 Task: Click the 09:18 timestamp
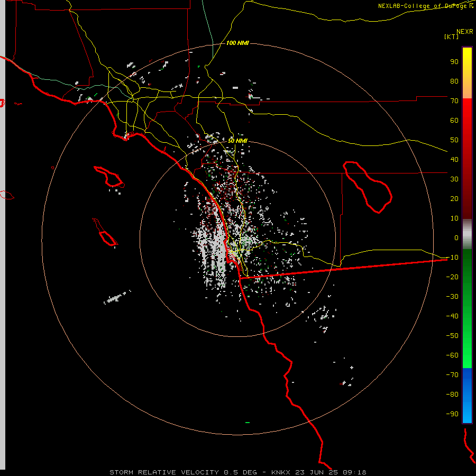click(x=354, y=472)
